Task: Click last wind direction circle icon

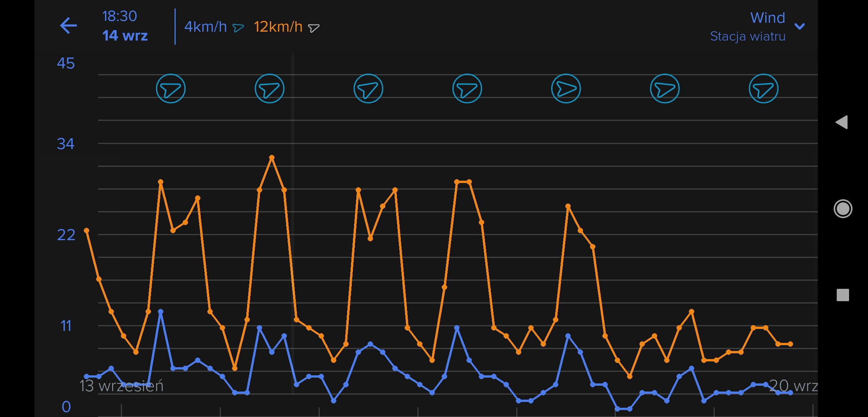Action: (764, 88)
